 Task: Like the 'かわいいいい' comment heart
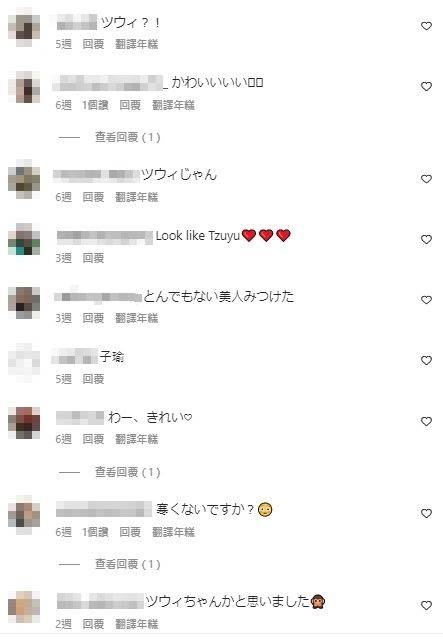[426, 86]
